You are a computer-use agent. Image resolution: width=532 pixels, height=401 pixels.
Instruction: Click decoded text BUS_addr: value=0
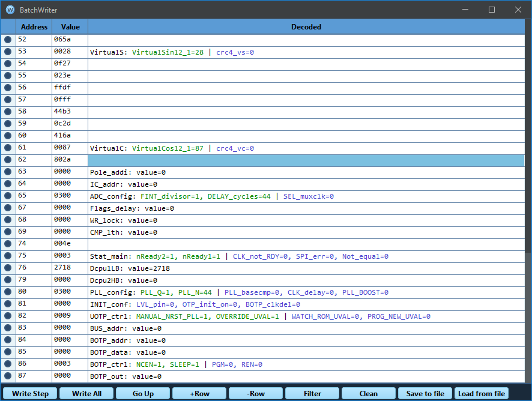pos(125,328)
